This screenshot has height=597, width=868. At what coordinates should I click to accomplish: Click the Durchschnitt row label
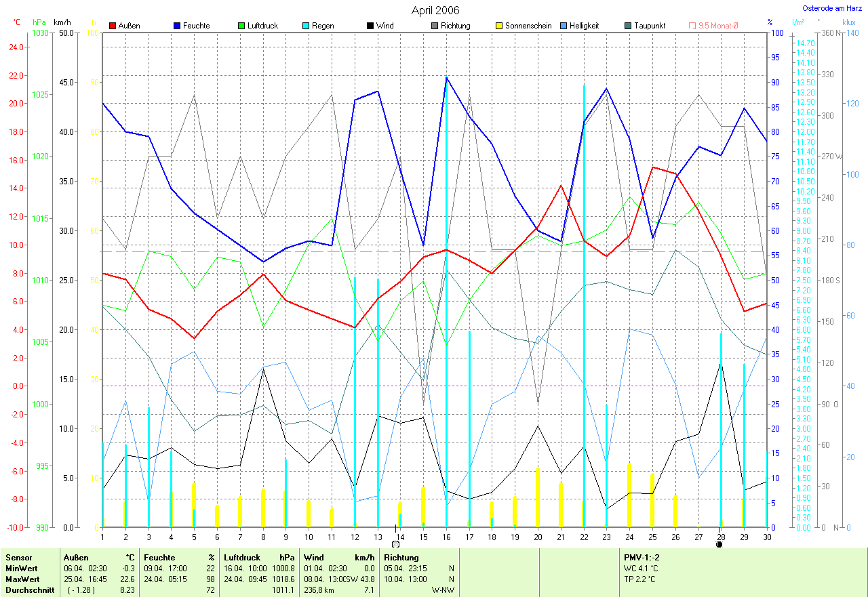[x=26, y=590]
